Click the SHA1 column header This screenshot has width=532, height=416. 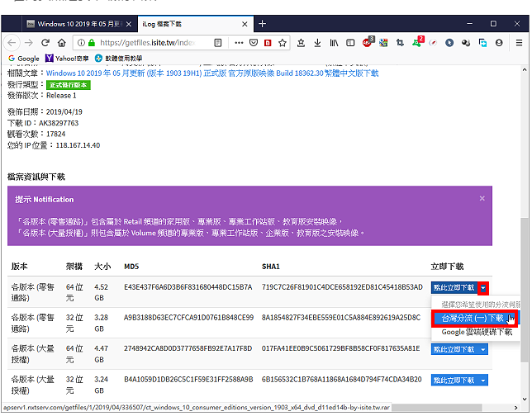point(271,267)
